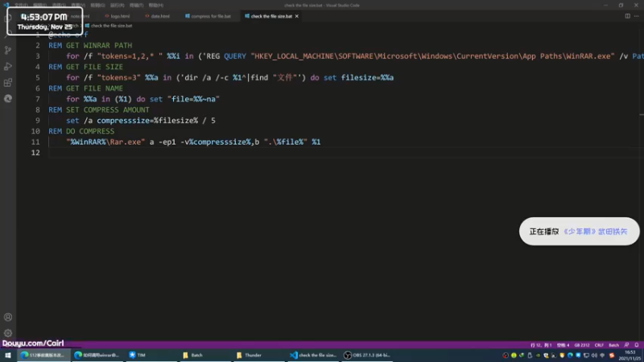Switch to first Edge window on taskbar

[43, 355]
